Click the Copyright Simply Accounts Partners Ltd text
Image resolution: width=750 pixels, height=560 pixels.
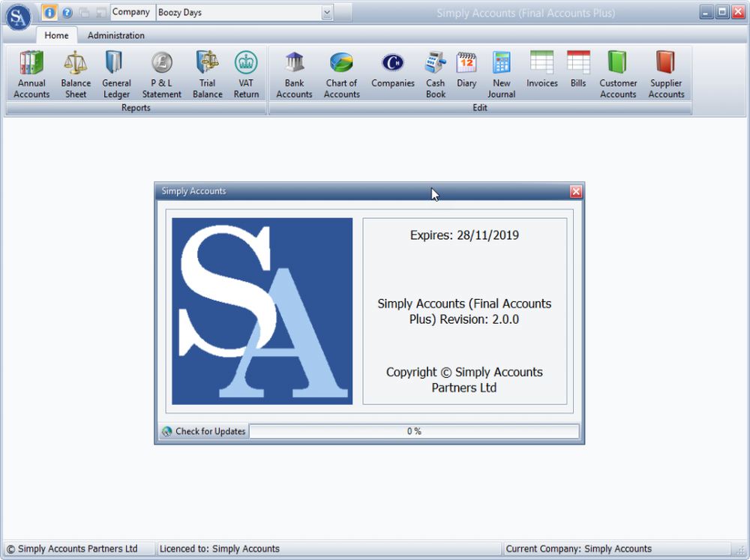[x=464, y=380]
